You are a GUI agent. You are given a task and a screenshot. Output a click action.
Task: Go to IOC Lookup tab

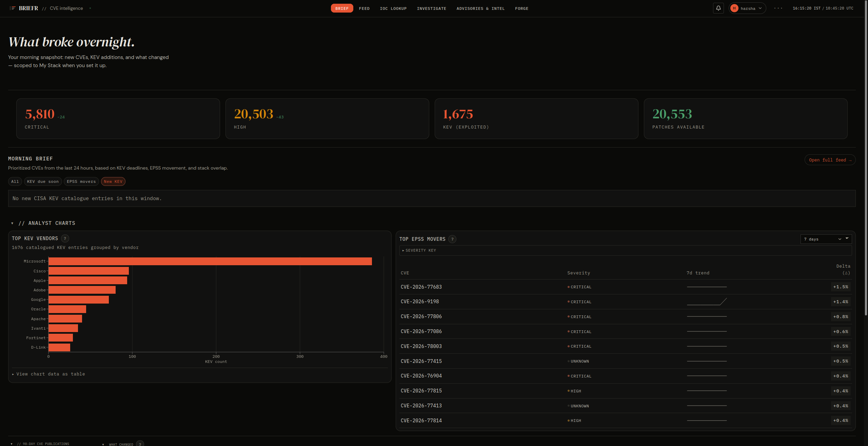pyautogui.click(x=393, y=8)
